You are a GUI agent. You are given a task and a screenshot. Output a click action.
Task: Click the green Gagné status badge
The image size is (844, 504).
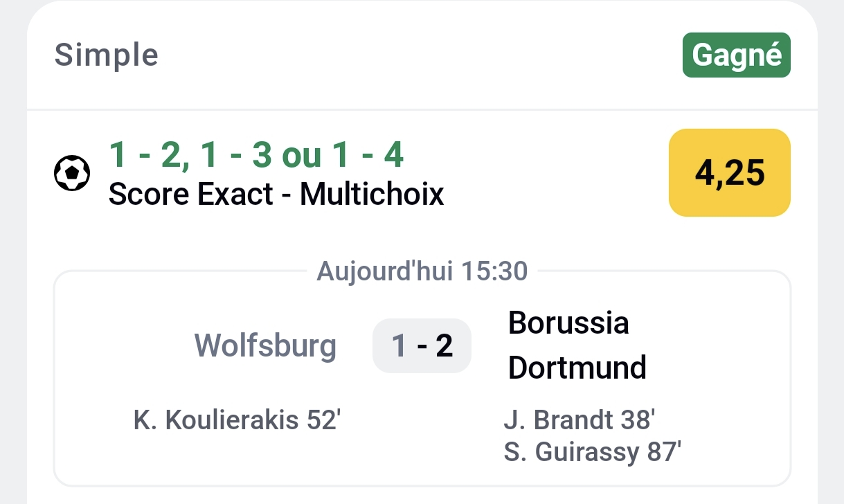pos(737,55)
